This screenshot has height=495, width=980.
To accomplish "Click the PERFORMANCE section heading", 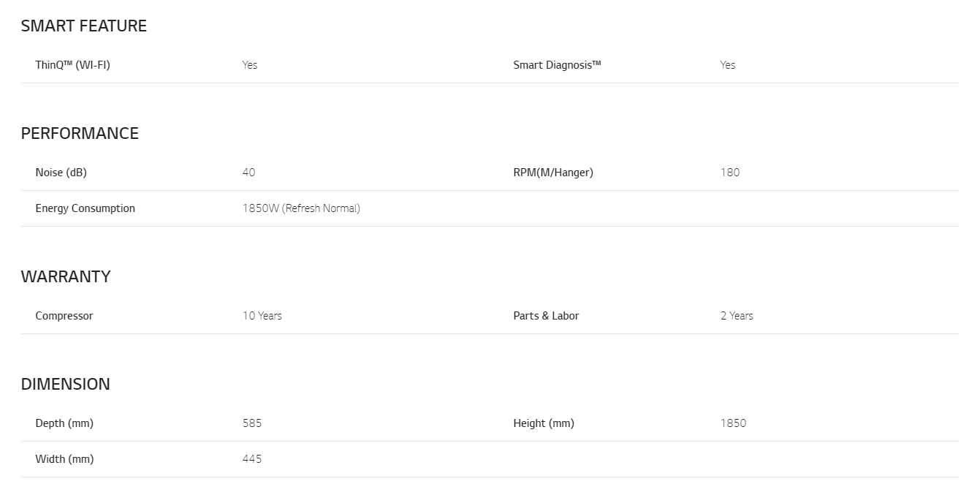I will [80, 134].
